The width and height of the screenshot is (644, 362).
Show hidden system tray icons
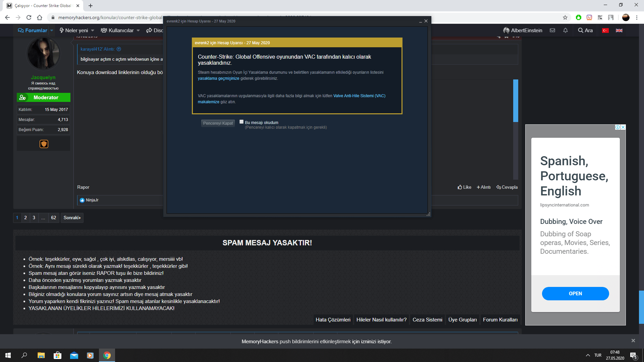[588, 355]
